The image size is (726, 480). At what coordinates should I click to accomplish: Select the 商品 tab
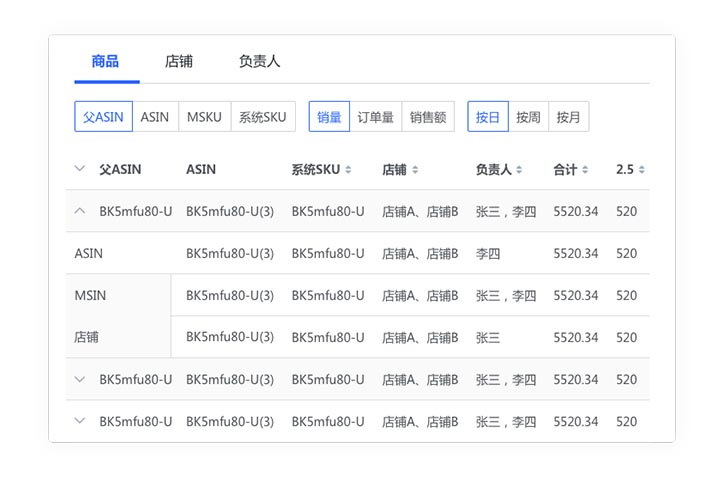(x=105, y=62)
